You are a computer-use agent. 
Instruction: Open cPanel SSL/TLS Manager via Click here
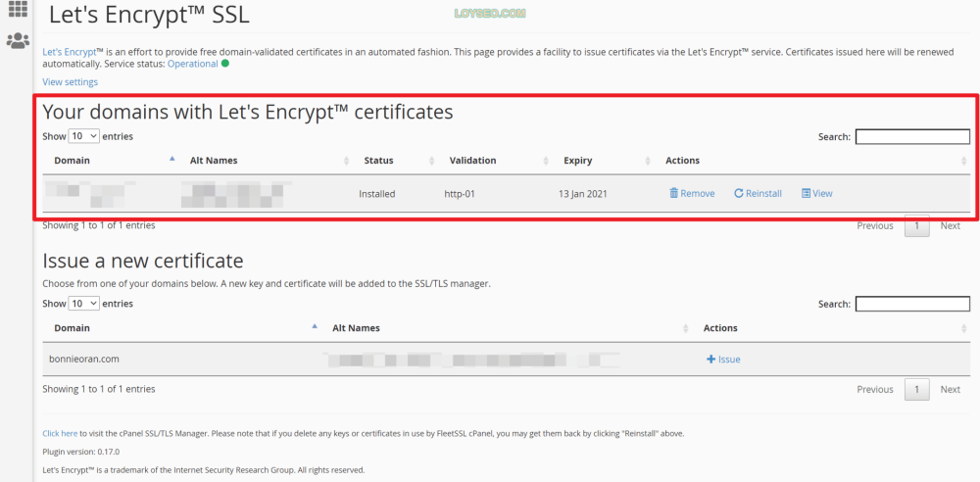(x=60, y=433)
